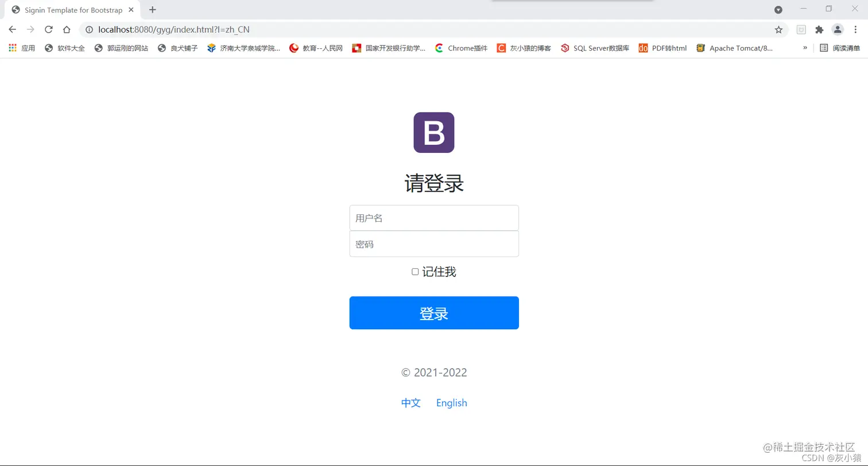
Task: Go to the browser home page
Action: tap(67, 29)
